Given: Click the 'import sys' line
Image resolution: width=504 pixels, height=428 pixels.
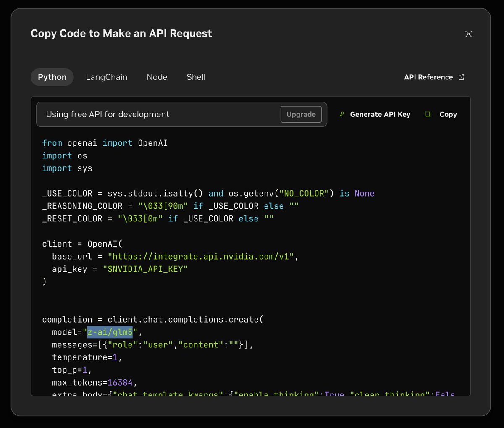Looking at the screenshot, I should pos(67,168).
